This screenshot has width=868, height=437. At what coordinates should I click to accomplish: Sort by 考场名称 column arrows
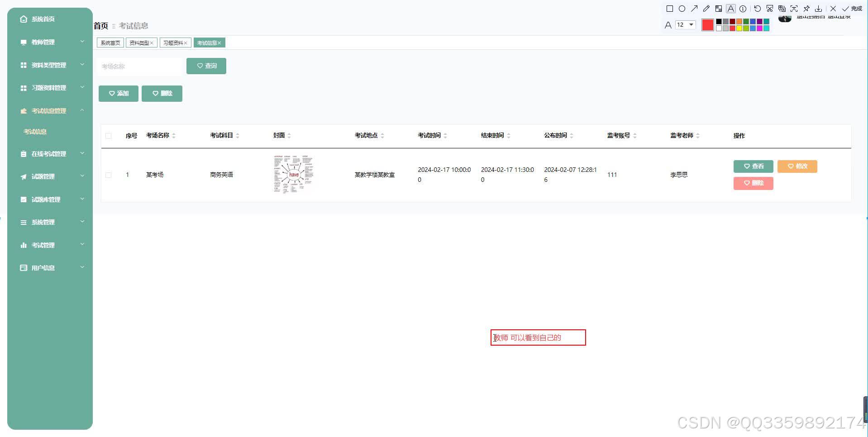(174, 136)
